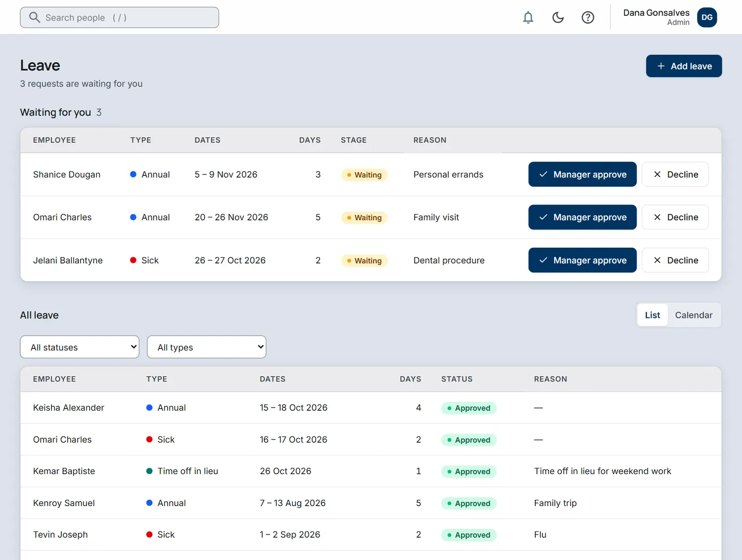Screen dimensions: 742x560
Task: Manager approve Jelani Ballantyne's sick leave
Action: pyautogui.click(x=582, y=260)
